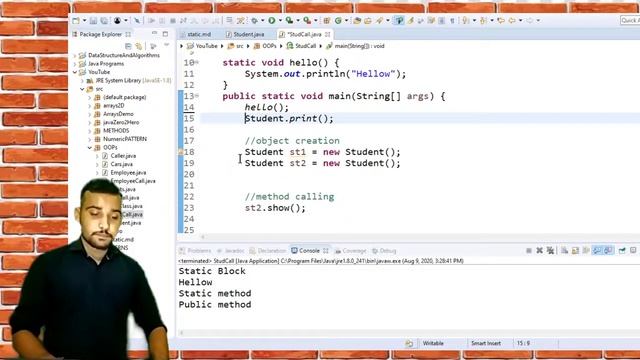The width and height of the screenshot is (640, 360).
Task: Click the Save All toolbar icon
Action: tap(104, 20)
